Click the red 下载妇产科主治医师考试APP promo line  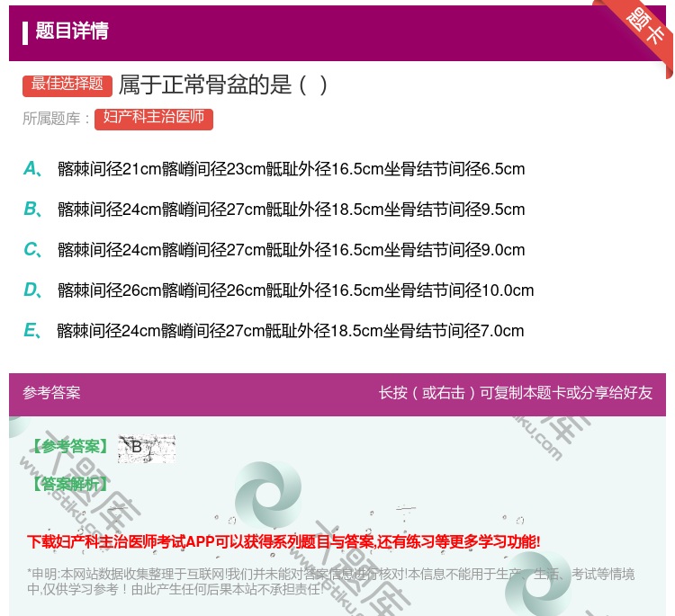[283, 541]
